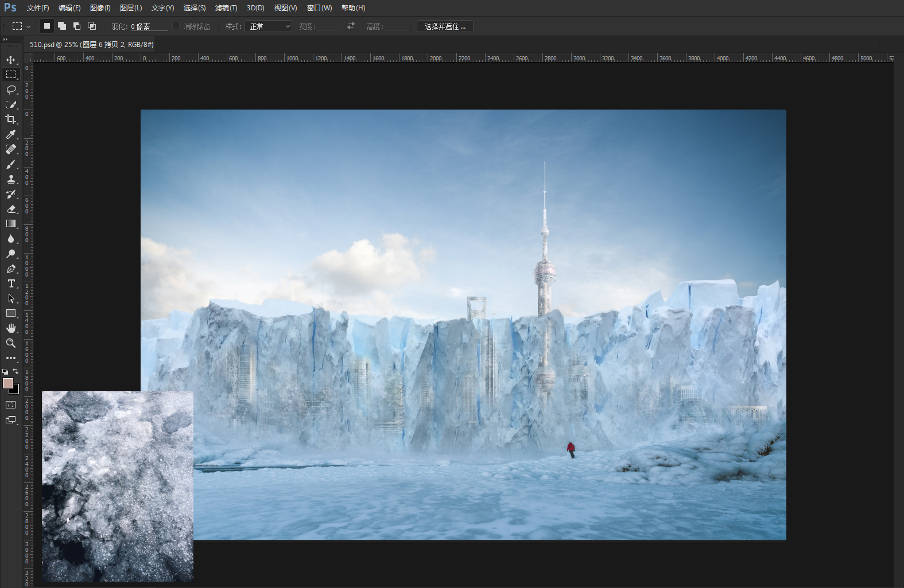The width and height of the screenshot is (904, 588).
Task: Select the Eraser tool
Action: (x=11, y=209)
